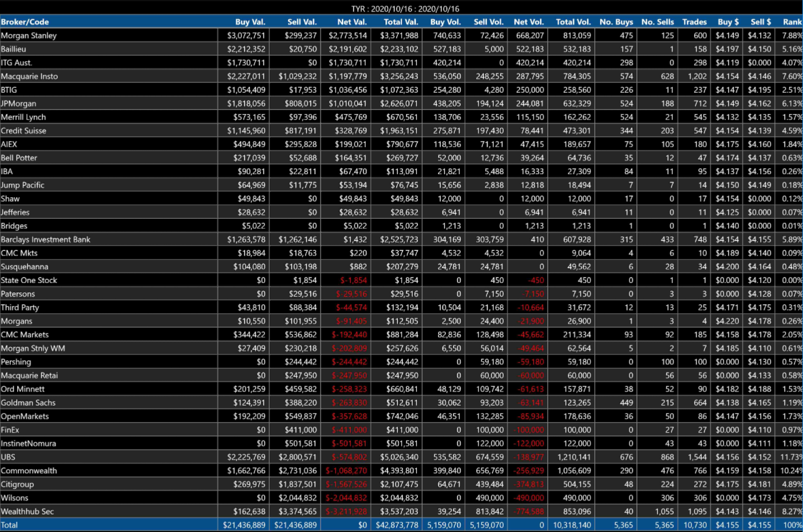
Task: Select the Barclays Investment Bank row
Action: click(401, 240)
